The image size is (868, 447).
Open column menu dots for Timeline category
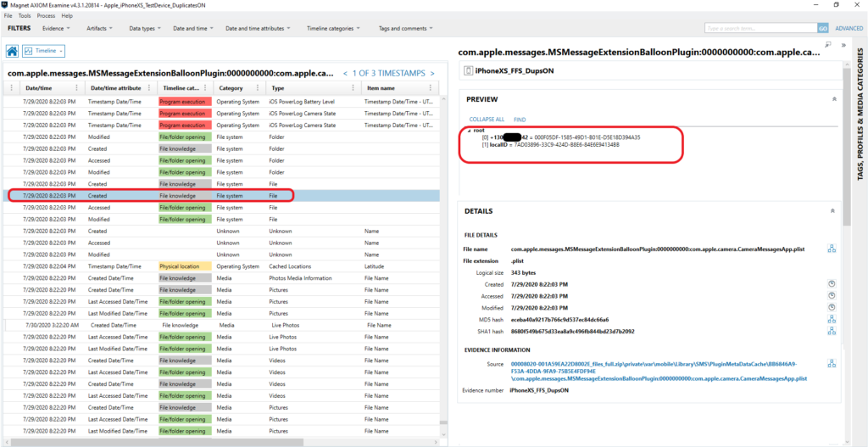[204, 88]
